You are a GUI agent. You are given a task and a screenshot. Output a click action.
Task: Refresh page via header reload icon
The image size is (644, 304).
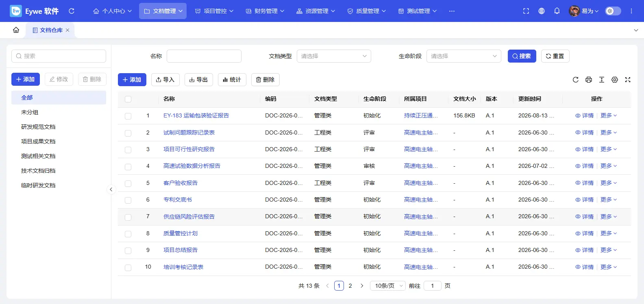coord(72,11)
